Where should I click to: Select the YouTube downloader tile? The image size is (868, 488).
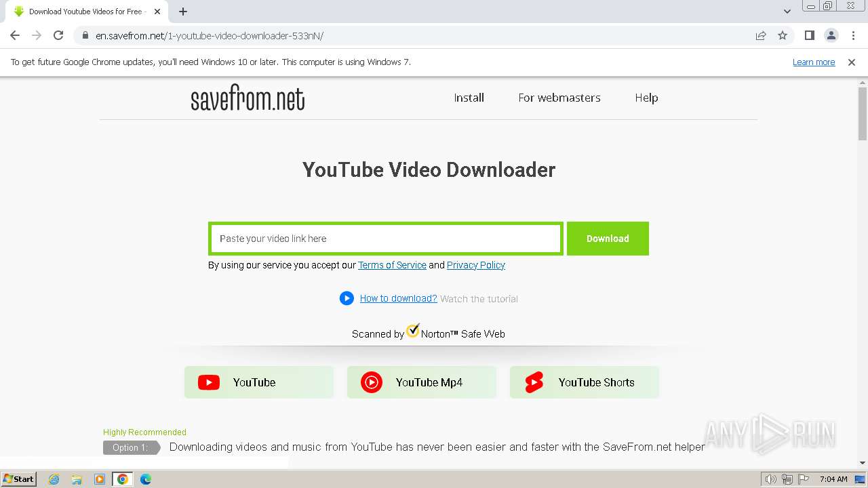click(259, 382)
